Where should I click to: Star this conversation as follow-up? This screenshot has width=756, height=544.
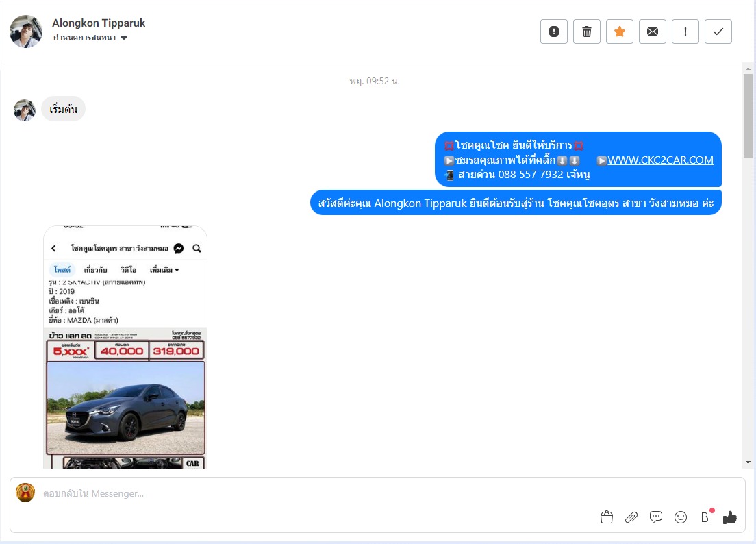619,32
